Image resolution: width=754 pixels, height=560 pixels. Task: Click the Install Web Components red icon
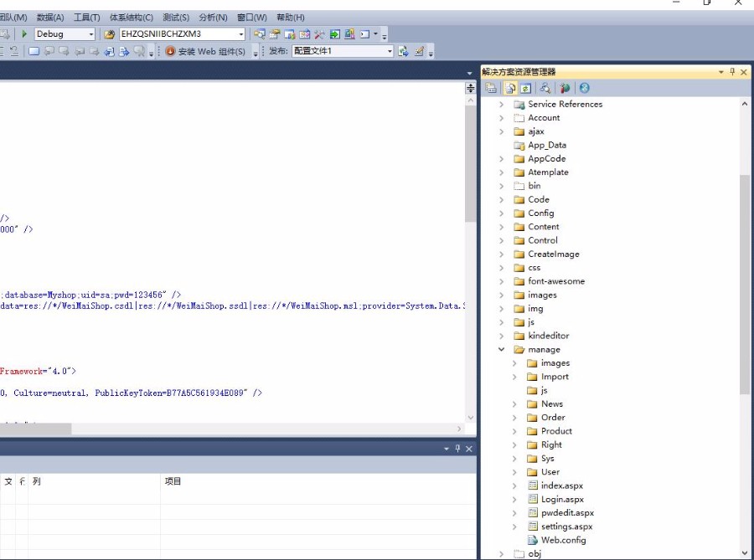click(170, 51)
